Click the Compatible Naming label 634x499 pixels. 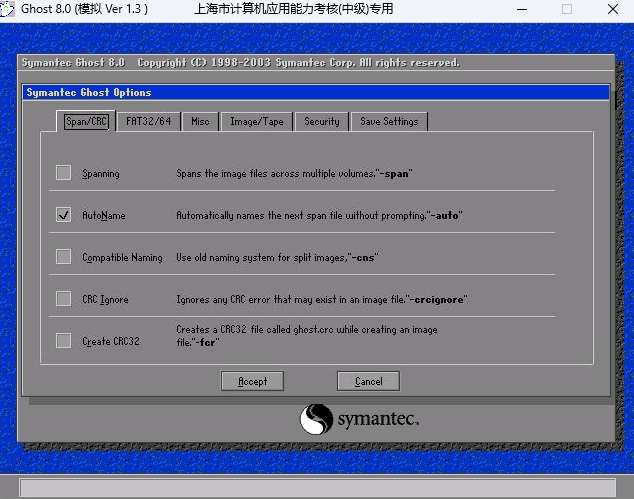[x=122, y=258]
